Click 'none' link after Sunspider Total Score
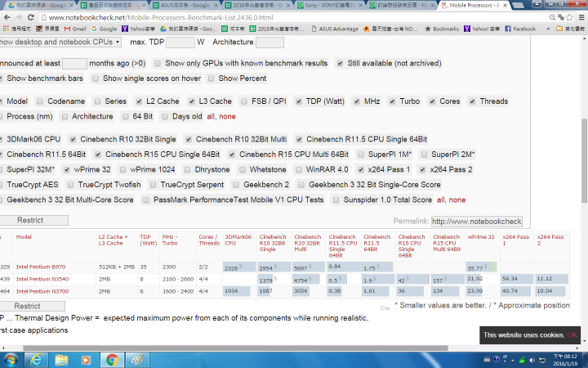The width and height of the screenshot is (588, 368). click(457, 200)
